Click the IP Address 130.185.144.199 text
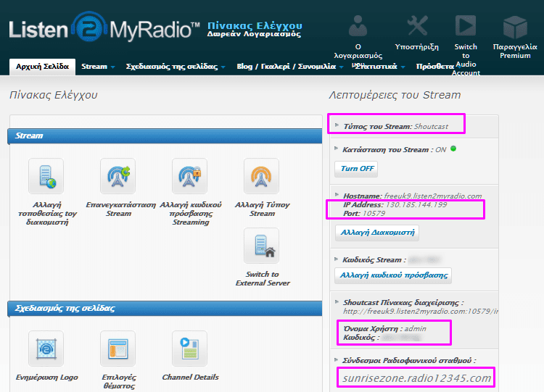 [x=395, y=205]
